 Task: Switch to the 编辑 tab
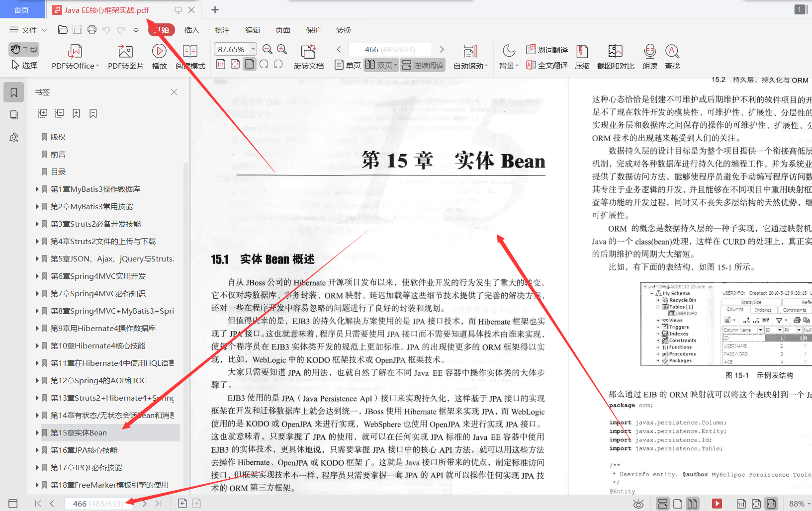253,30
